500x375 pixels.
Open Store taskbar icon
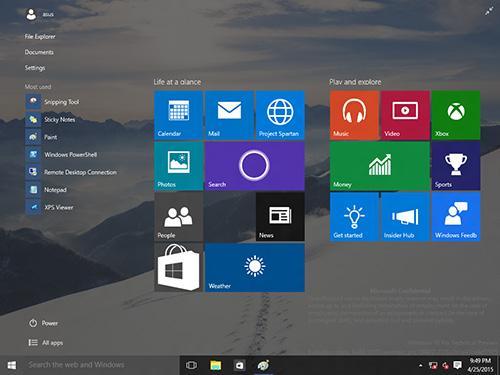239,365
